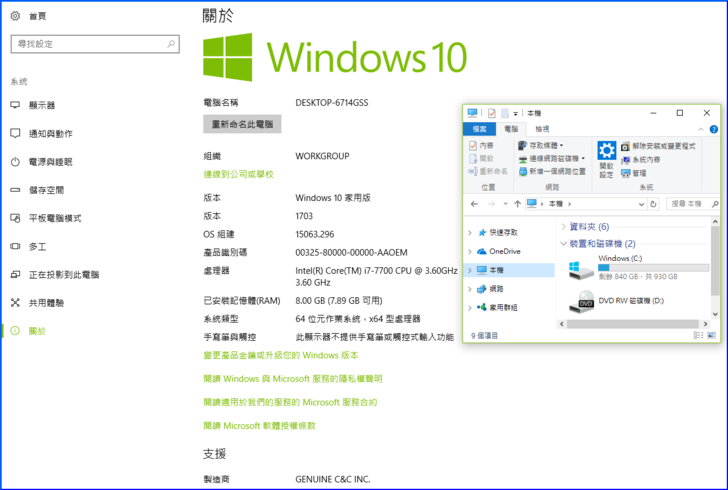Click the DESKTOP-6714GSS computer name text
Screen dimensions: 728x490
[x=332, y=103]
